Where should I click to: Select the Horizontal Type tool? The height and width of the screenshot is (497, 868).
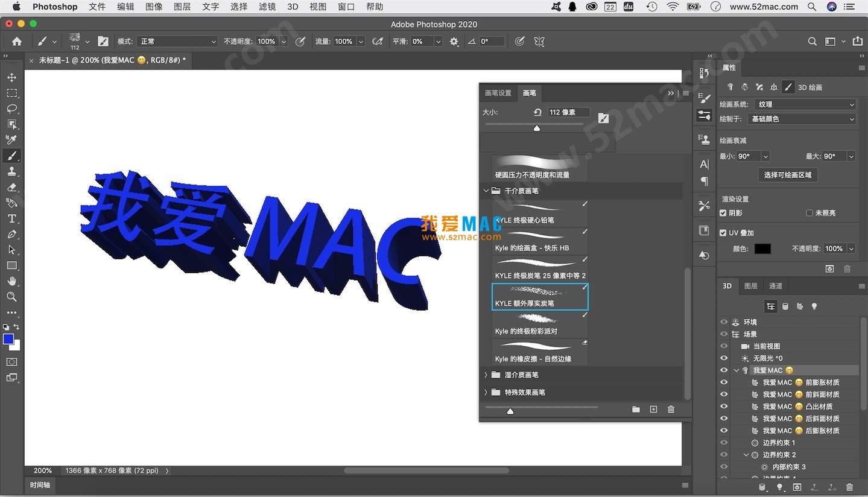pyautogui.click(x=11, y=218)
